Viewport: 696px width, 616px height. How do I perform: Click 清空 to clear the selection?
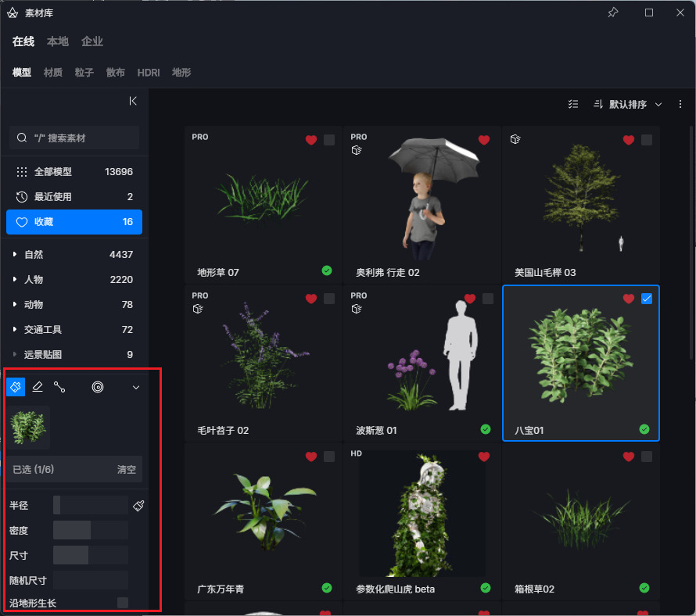pos(127,470)
